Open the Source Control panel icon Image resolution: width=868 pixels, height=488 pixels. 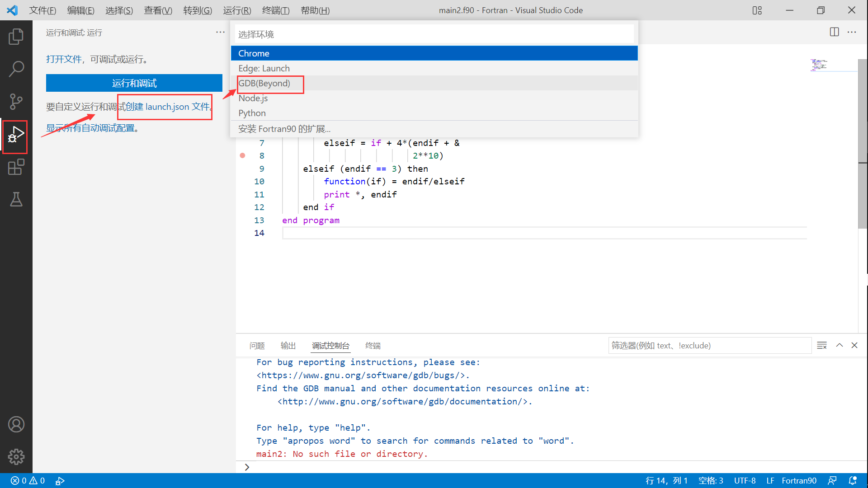(16, 101)
